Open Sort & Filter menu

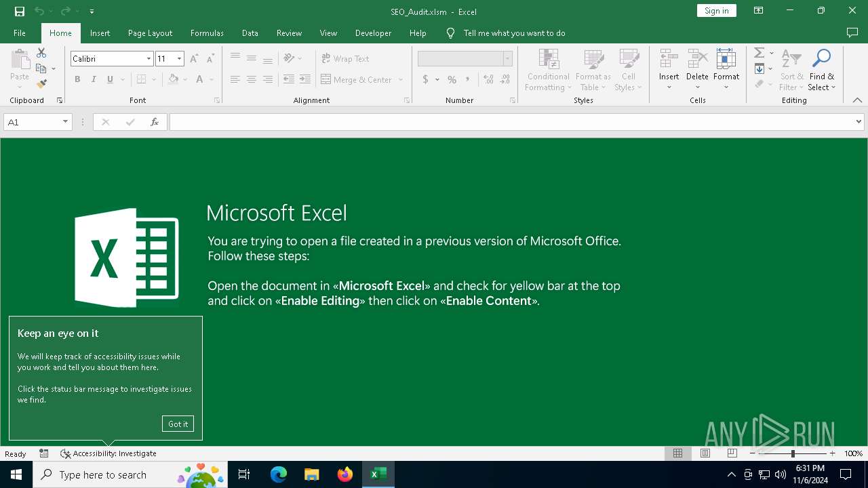click(x=791, y=70)
